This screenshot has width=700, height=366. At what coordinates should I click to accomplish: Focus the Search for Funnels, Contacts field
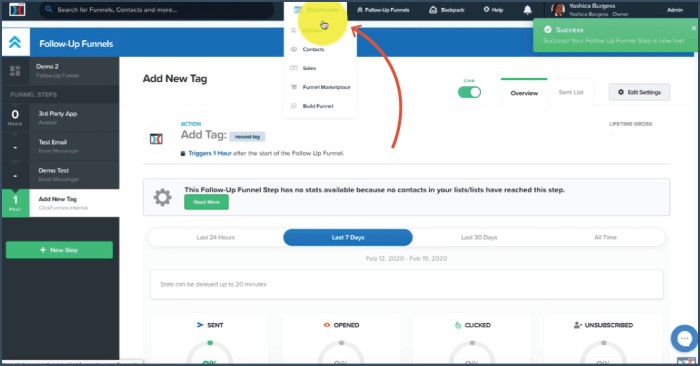coord(157,9)
